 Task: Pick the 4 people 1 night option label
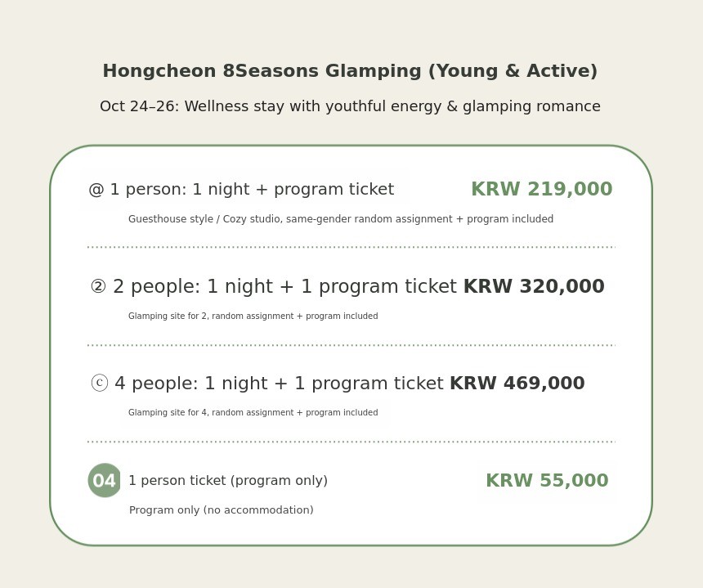279,384
